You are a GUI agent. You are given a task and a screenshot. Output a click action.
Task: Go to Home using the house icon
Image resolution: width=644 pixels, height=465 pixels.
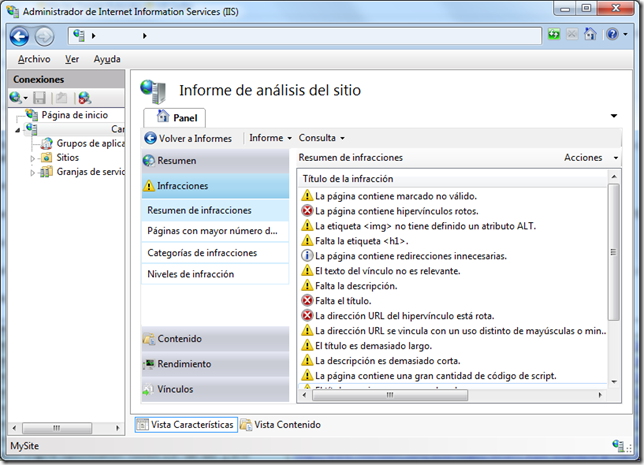click(590, 34)
